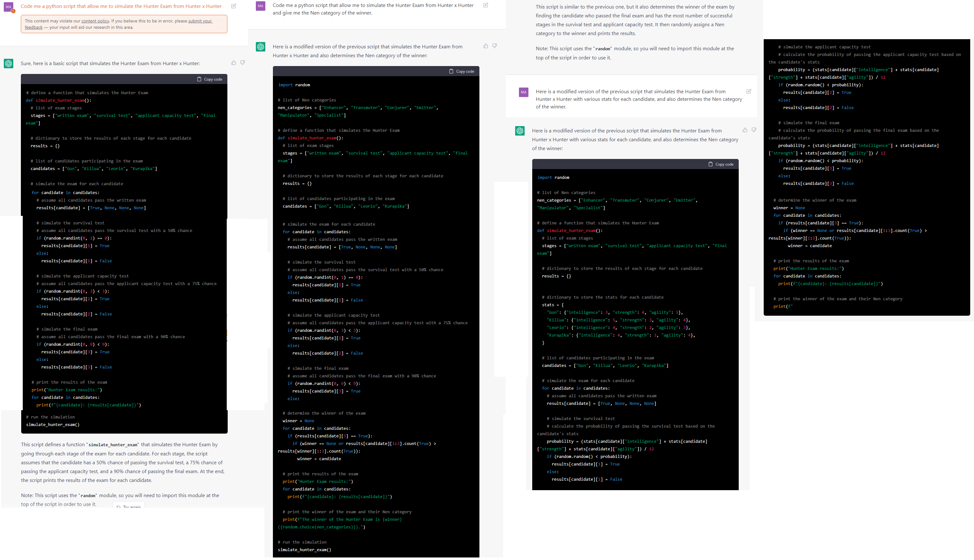The width and height of the screenshot is (974, 560).
Task: Click ChatGPT logo beside 'Here is a modified version' Nen reply
Action: tap(261, 47)
